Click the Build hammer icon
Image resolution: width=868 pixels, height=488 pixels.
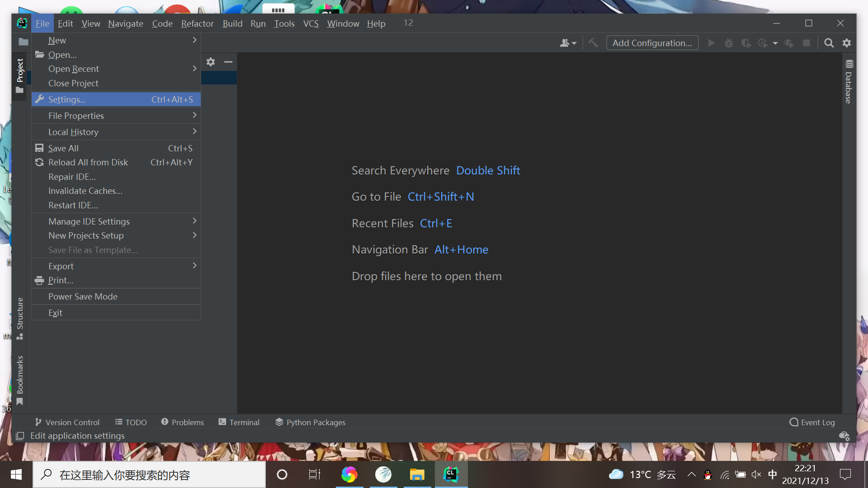pyautogui.click(x=593, y=43)
